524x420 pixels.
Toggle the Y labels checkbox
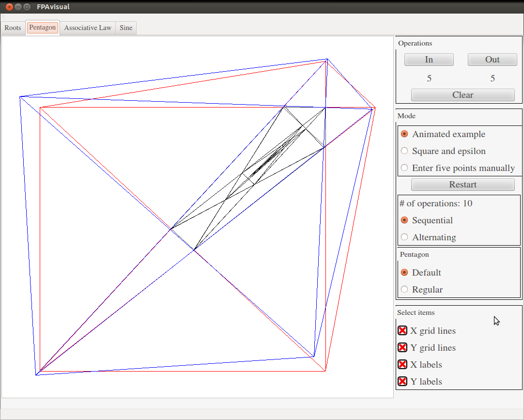coord(402,382)
